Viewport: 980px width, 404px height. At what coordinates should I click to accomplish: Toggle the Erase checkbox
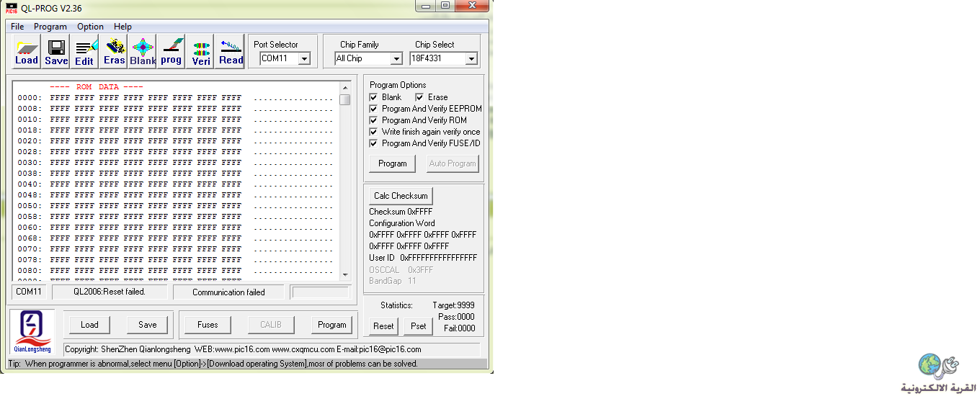click(419, 97)
